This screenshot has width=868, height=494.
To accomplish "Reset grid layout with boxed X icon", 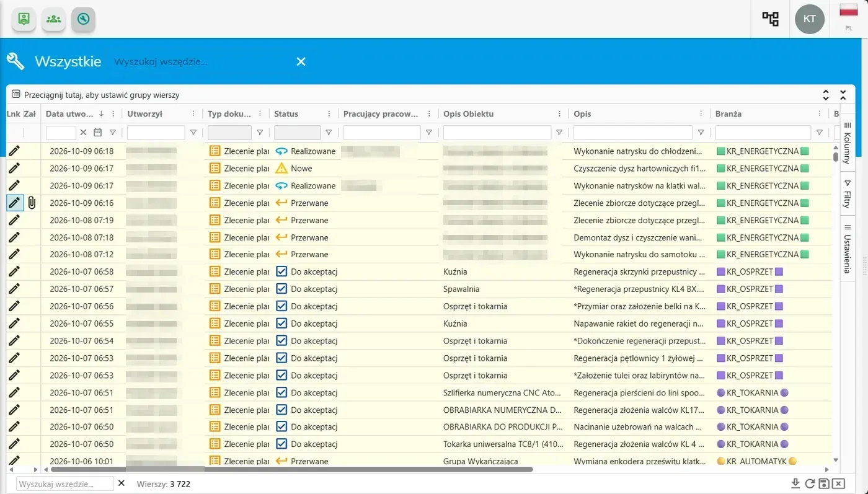I will [839, 483].
